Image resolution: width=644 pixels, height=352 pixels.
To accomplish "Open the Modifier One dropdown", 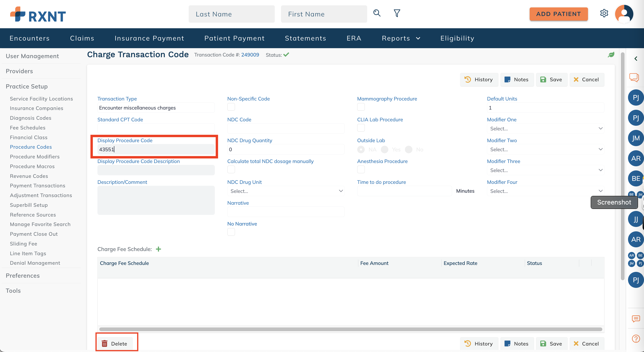I will 545,129.
